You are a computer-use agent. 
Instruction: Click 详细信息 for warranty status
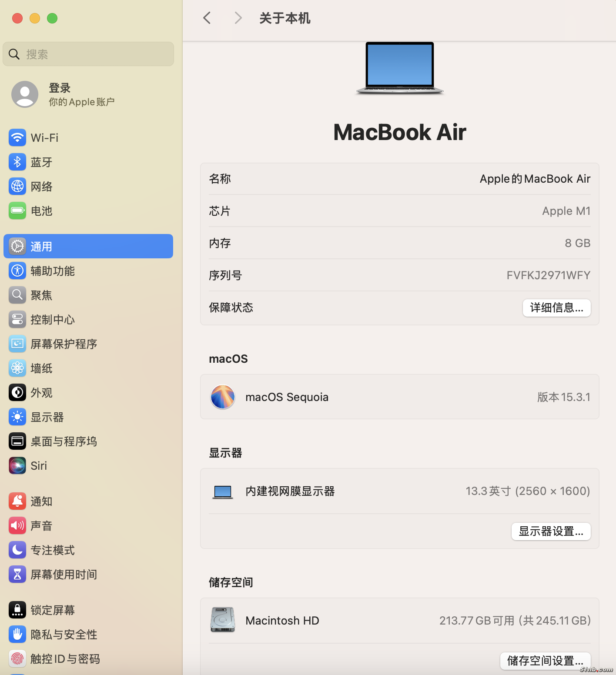tap(556, 307)
